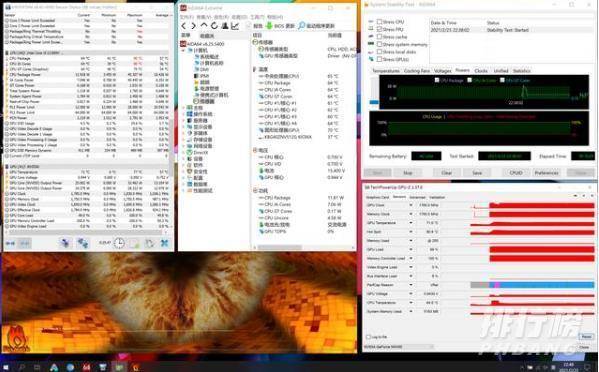Expand the 主板 tree node

pyautogui.click(x=184, y=108)
